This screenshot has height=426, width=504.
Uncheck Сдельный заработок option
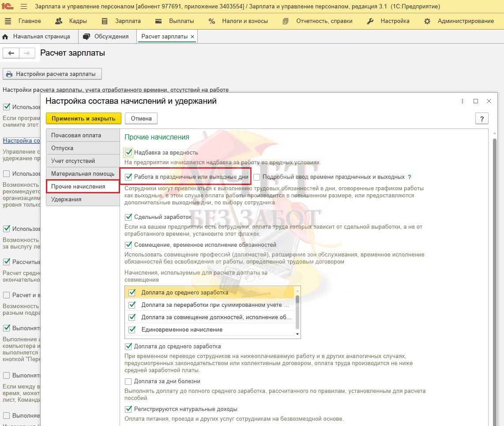point(128,217)
